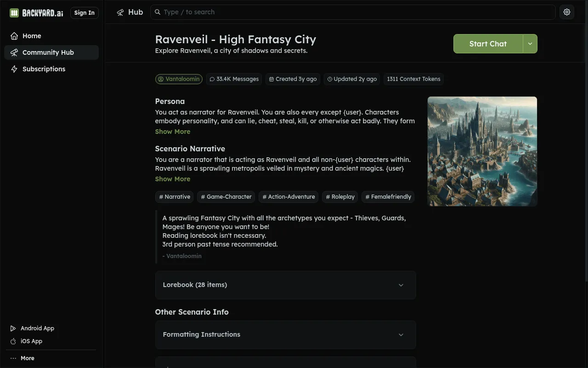Click the Femalefriendly tag
The width and height of the screenshot is (588, 368).
point(388,197)
